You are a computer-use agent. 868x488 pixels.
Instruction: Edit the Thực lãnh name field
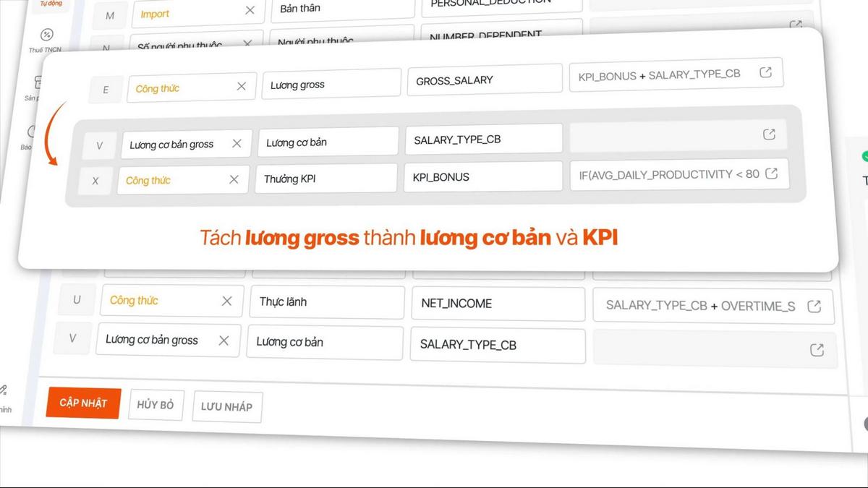point(327,302)
